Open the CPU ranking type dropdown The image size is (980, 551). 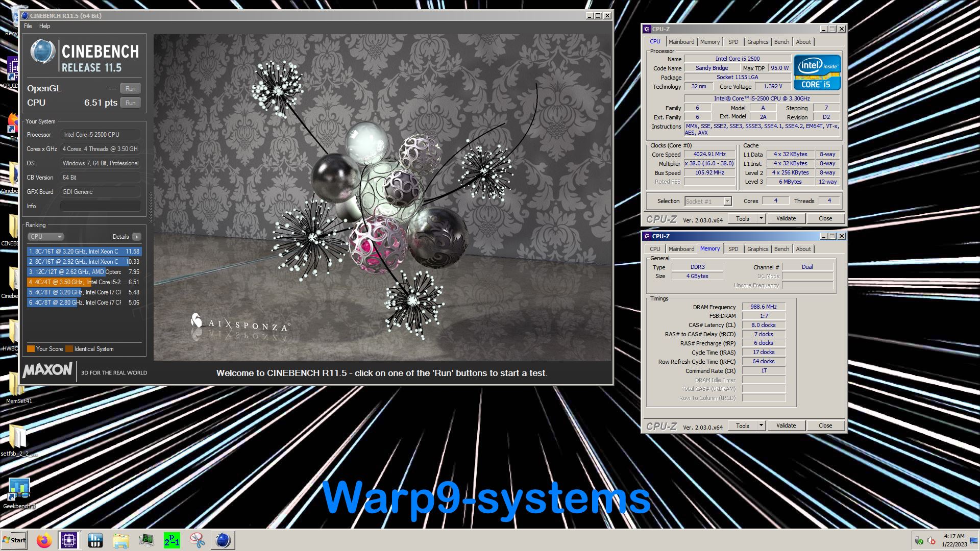click(x=46, y=237)
